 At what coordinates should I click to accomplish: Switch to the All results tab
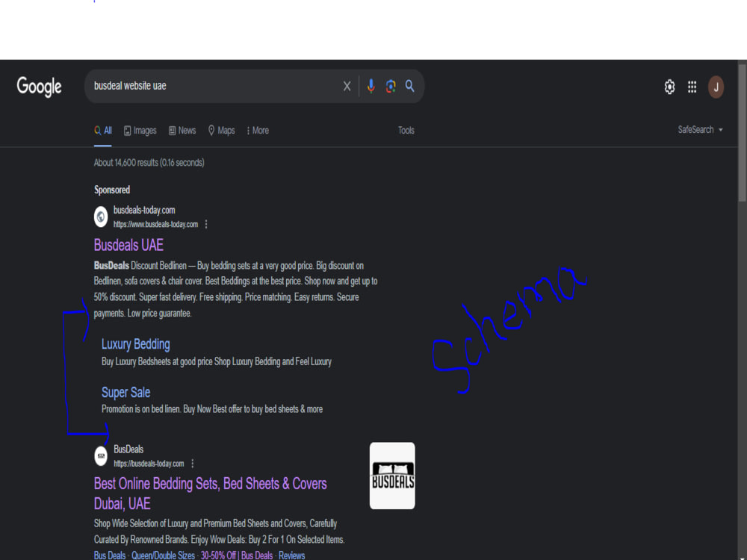pyautogui.click(x=103, y=131)
